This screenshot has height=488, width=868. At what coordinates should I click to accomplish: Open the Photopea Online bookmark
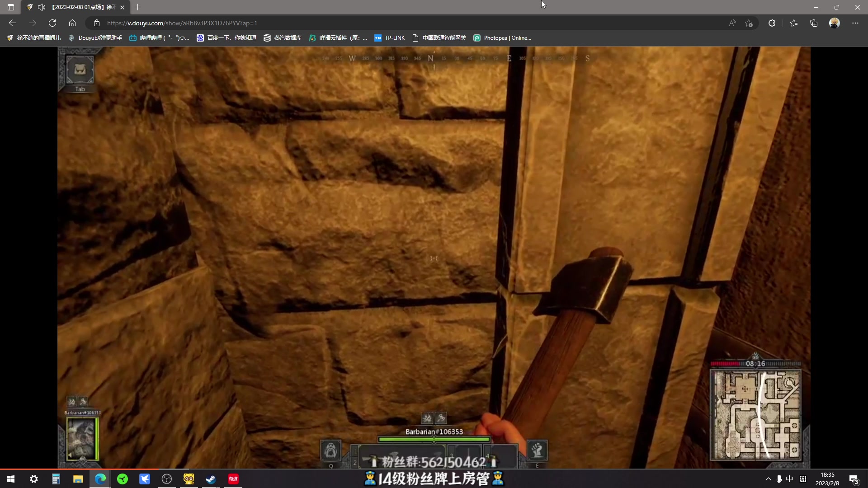pyautogui.click(x=502, y=38)
